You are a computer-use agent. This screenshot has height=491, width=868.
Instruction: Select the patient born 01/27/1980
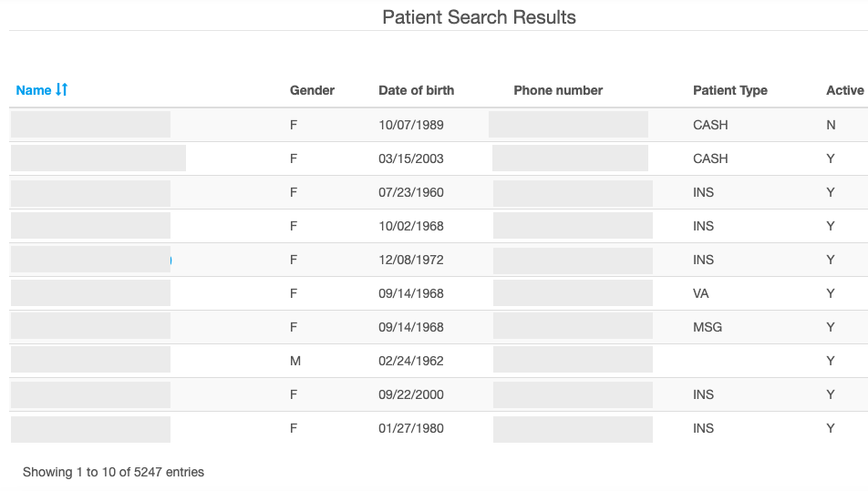411,428
